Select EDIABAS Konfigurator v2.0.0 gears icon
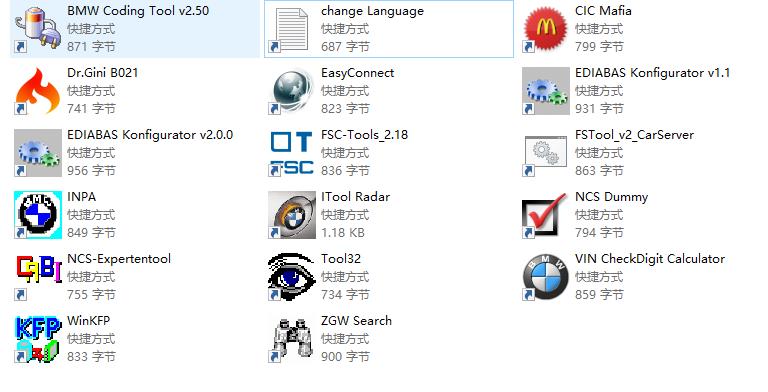The height and width of the screenshot is (392, 768). (x=38, y=153)
